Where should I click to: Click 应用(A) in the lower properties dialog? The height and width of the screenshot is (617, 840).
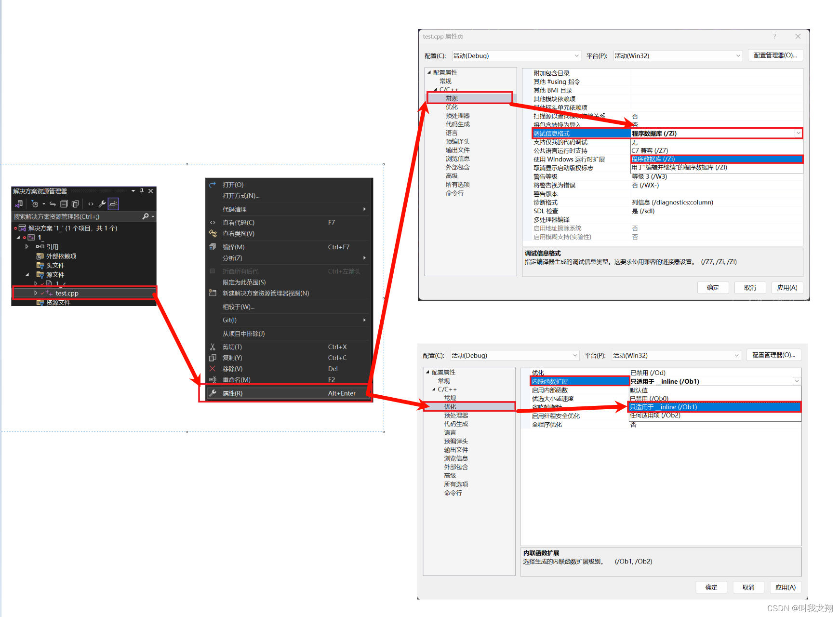tap(786, 588)
